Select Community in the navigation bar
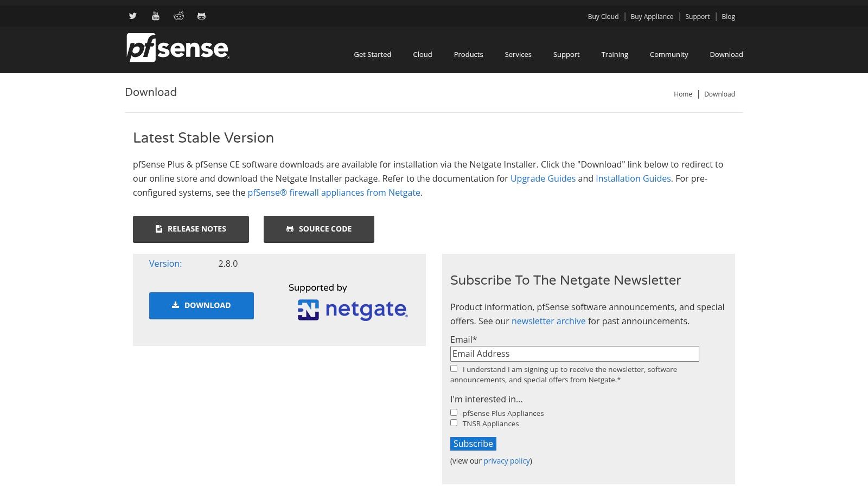 [669, 54]
